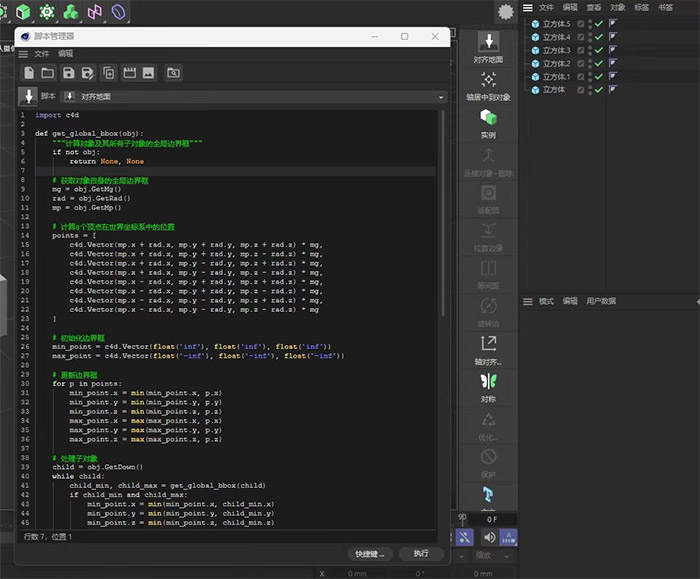
Task: Save the script with the floppy disk icon
Action: pos(68,73)
